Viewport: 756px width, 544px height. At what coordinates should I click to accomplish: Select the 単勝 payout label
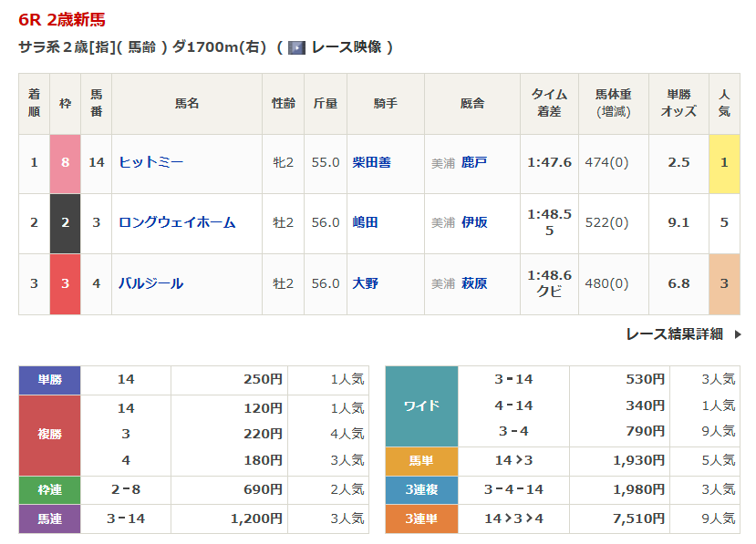50,379
